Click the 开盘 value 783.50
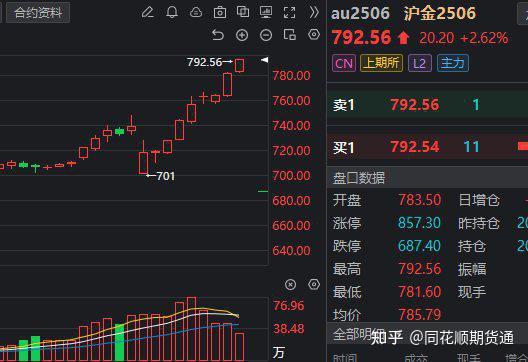This screenshot has height=362, width=528. 419,200
